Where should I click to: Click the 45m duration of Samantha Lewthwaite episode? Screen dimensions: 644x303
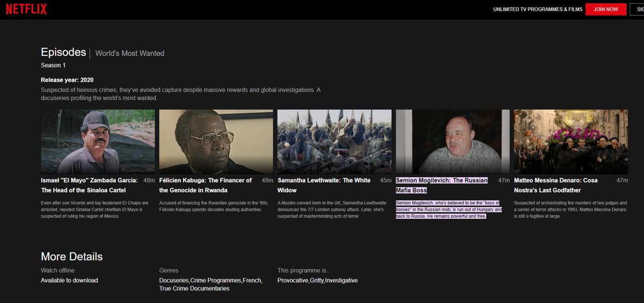(x=385, y=181)
